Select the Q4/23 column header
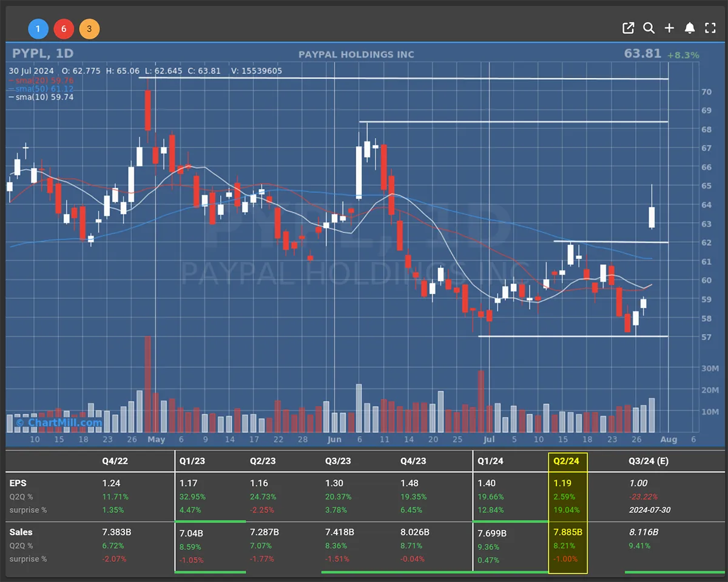728x582 pixels. (x=413, y=461)
